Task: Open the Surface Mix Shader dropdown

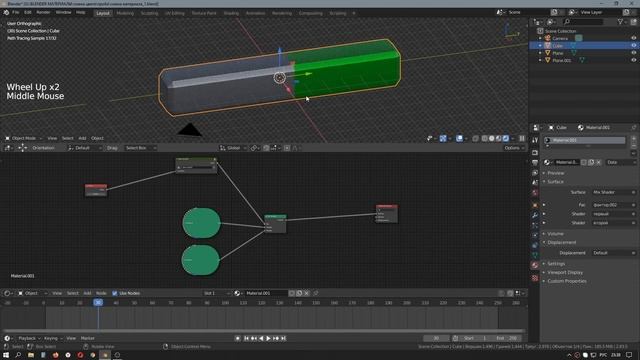Action: point(614,192)
